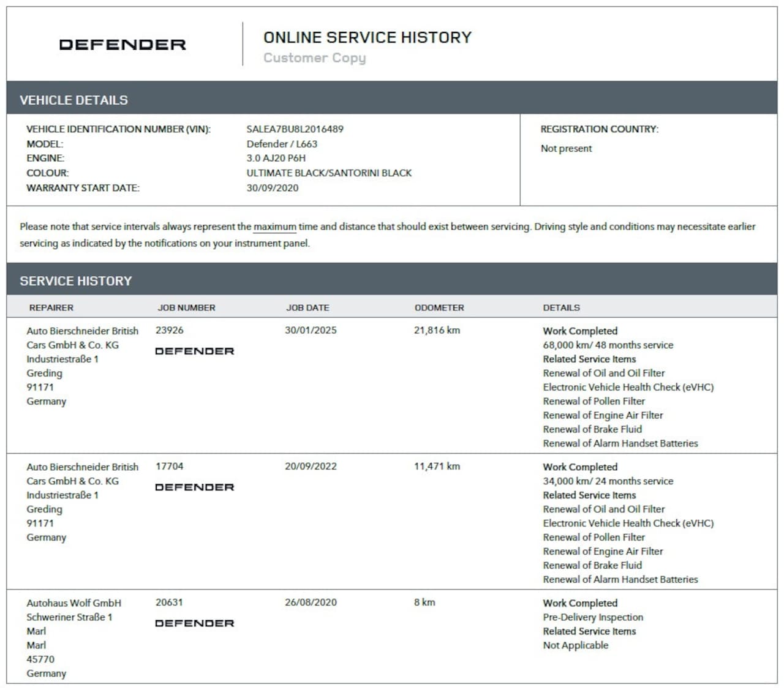Click the job date 30/01/2025
Viewport: 784px width, 690px height.
[311, 330]
